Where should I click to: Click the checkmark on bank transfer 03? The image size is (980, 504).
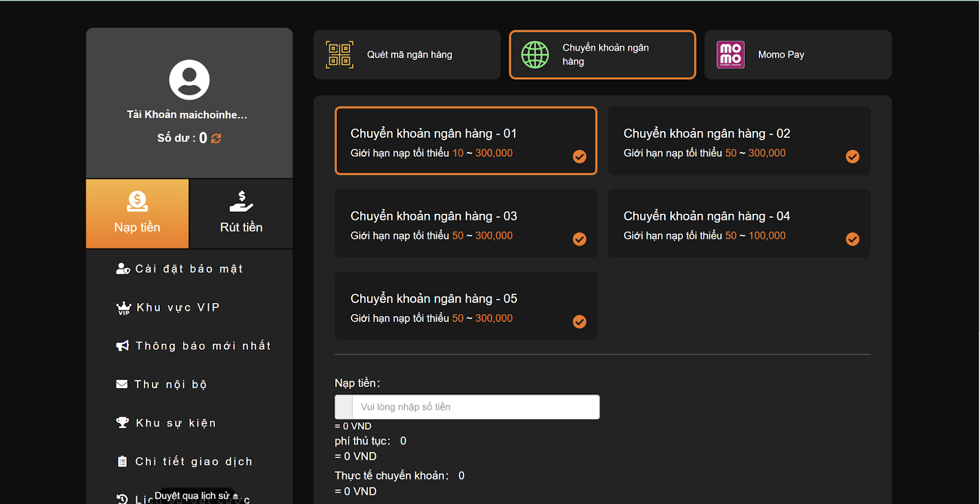click(x=579, y=239)
